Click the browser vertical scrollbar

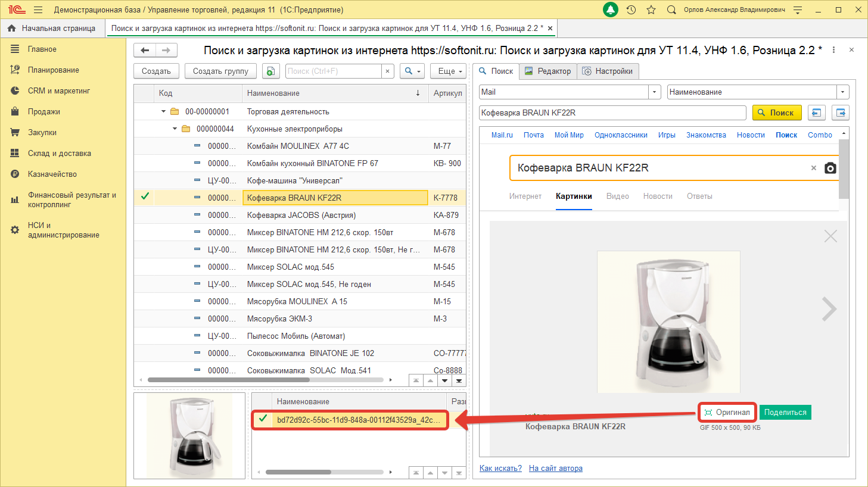click(x=844, y=169)
